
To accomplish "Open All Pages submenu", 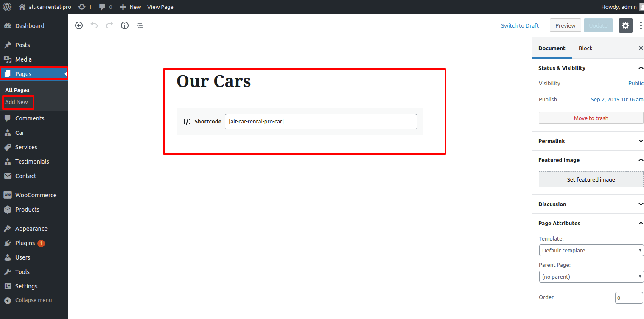I will [x=17, y=90].
